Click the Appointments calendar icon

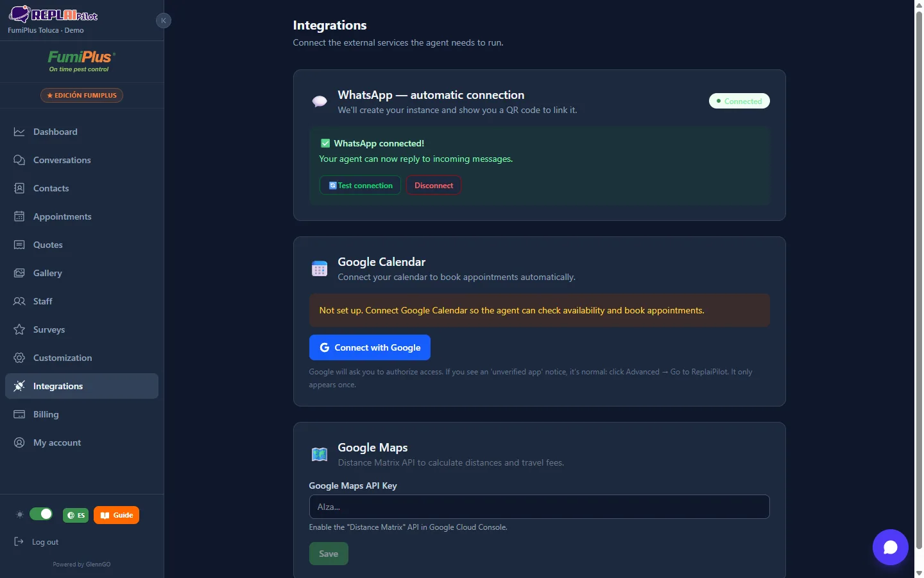(19, 216)
